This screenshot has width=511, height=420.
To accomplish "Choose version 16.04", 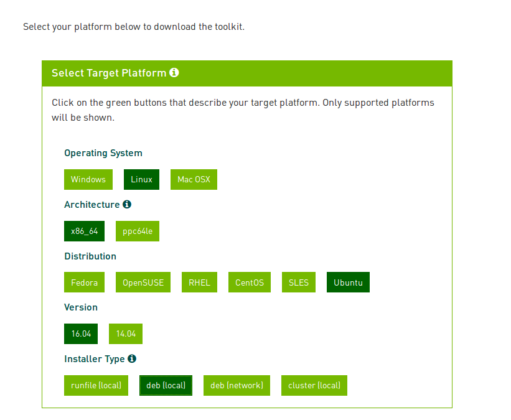I will click(81, 334).
